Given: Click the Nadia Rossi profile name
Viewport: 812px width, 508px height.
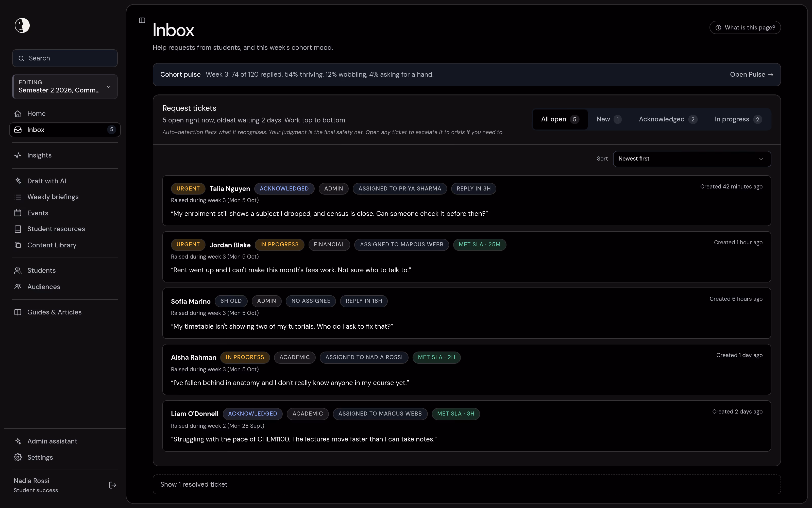Looking at the screenshot, I should click(x=31, y=481).
